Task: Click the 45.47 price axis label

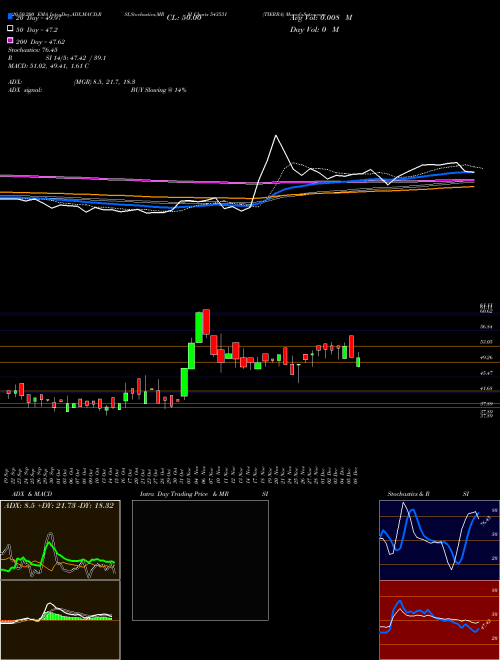Action: pyautogui.click(x=486, y=373)
